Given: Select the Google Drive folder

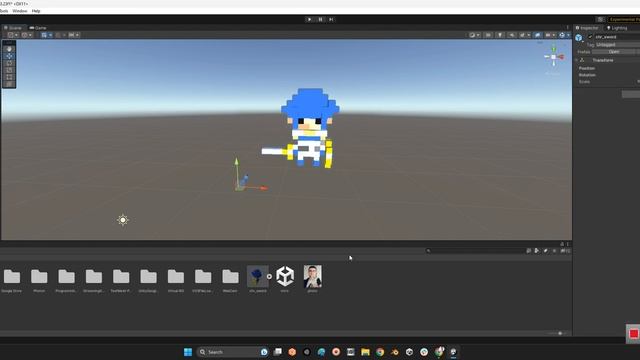Looking at the screenshot, I should click(x=12, y=280).
